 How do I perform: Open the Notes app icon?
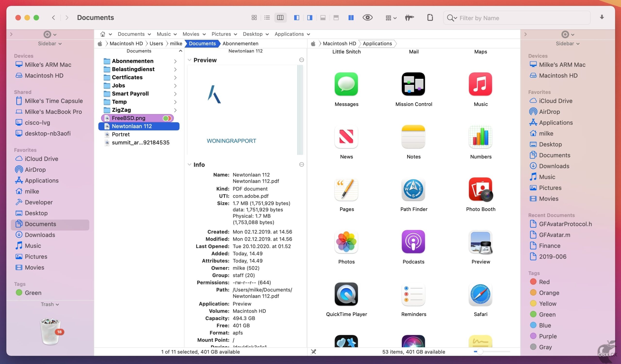(x=413, y=137)
